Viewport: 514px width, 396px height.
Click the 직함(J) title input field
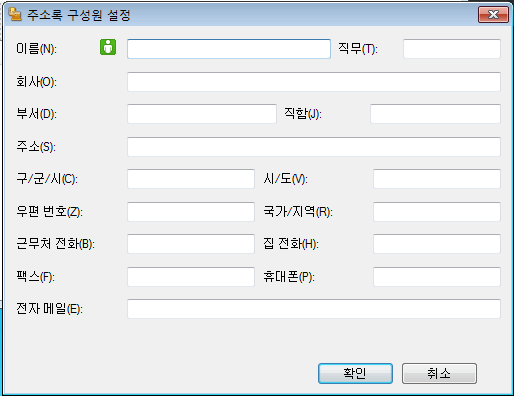[x=435, y=114]
